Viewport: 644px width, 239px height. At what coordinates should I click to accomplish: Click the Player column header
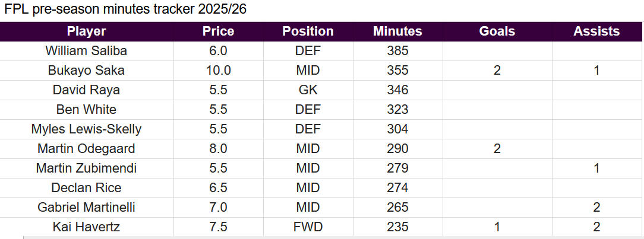87,31
